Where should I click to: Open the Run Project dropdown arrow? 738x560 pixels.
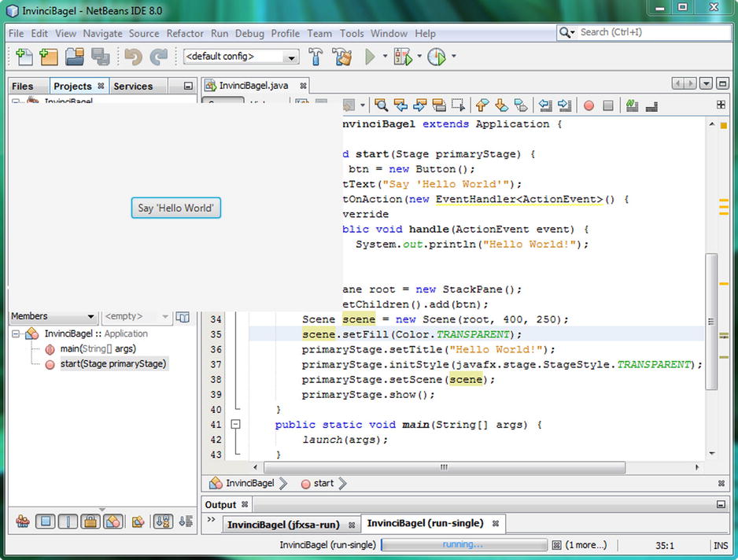coord(385,57)
